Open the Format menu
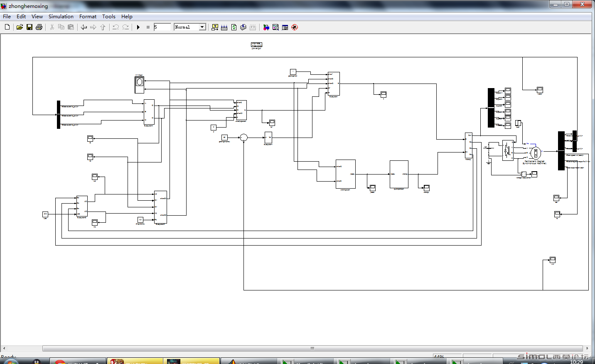Viewport: 595px width, 364px height. coord(88,17)
